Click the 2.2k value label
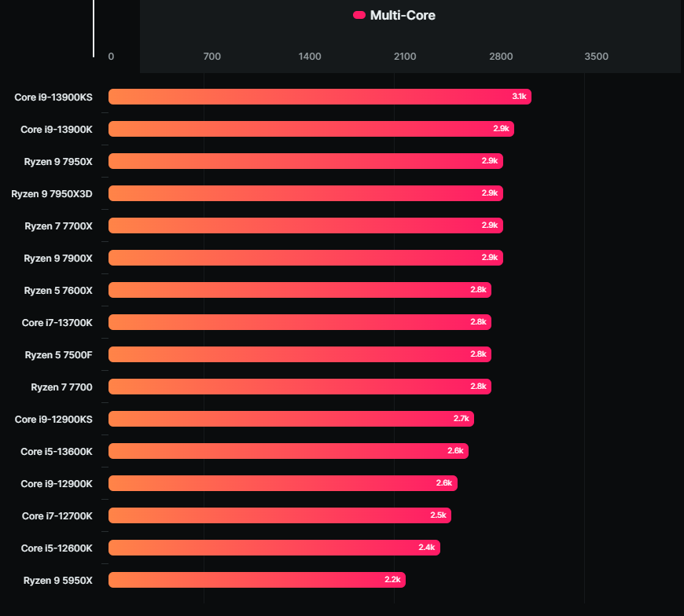 (x=392, y=580)
